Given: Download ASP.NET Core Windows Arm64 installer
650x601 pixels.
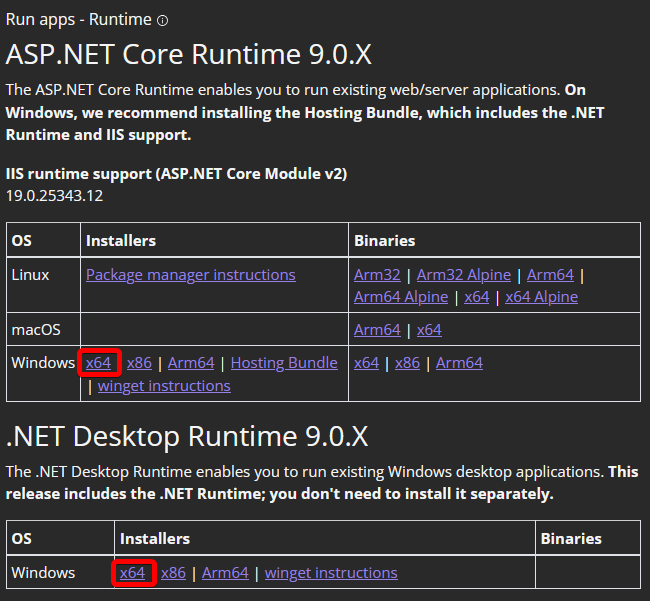Looking at the screenshot, I should [x=191, y=363].
